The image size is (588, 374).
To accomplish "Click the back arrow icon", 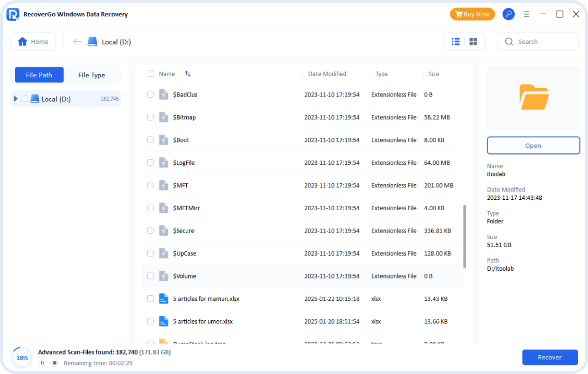I will (77, 41).
